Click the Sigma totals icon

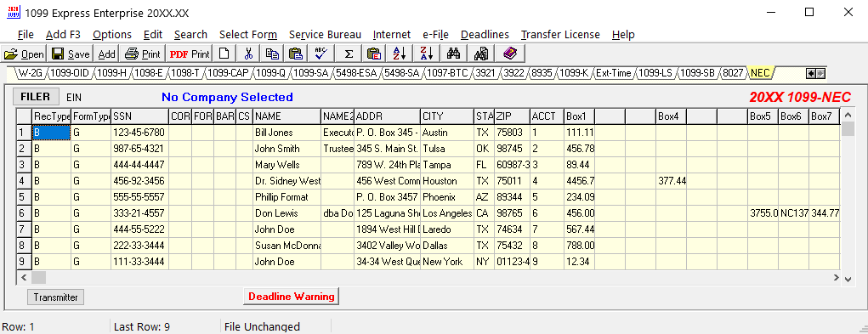point(349,54)
